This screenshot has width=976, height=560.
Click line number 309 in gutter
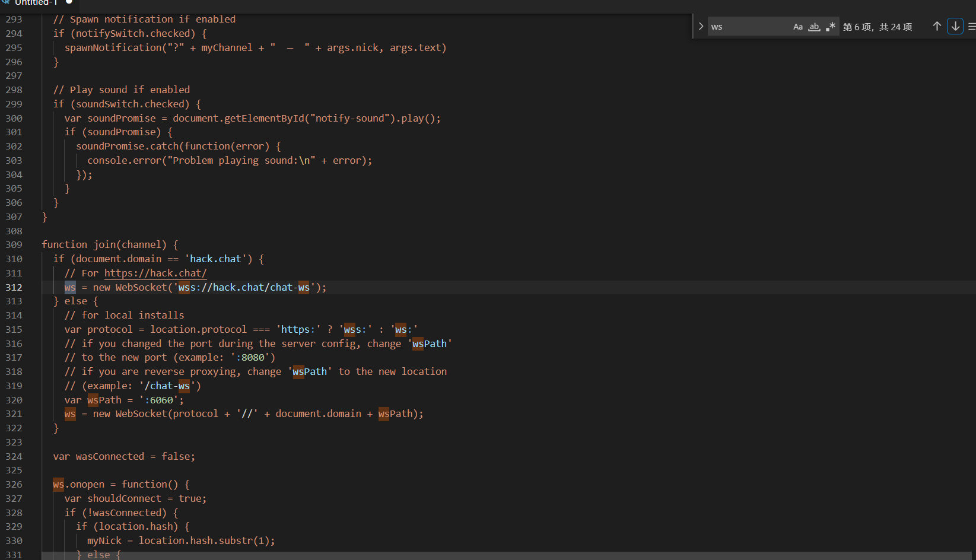[14, 245]
